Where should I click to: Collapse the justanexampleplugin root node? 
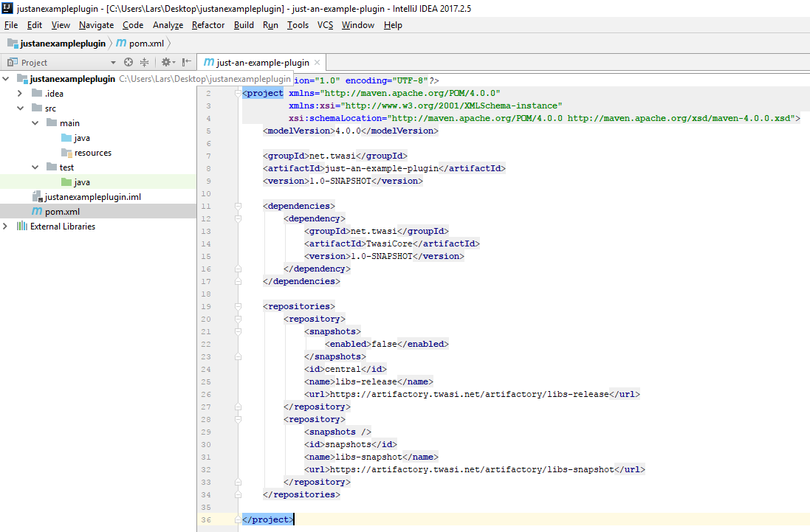[6, 79]
